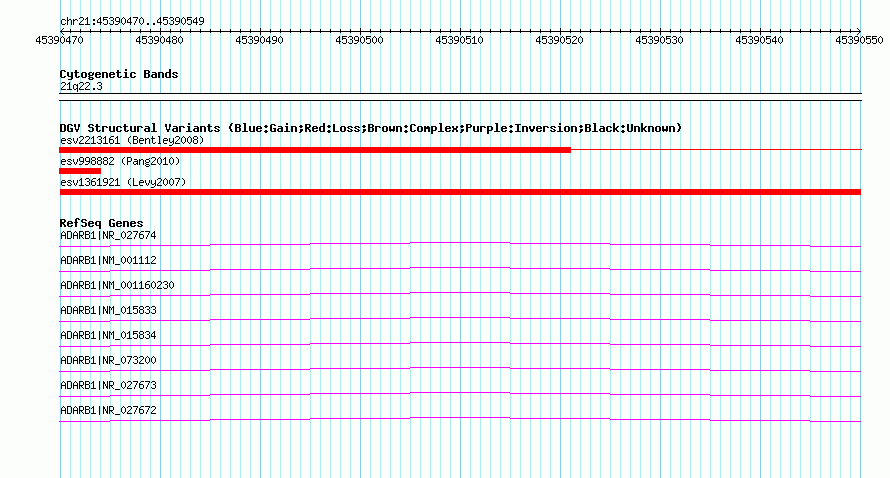
Task: Select ruler position 45390510
Action: pos(459,40)
